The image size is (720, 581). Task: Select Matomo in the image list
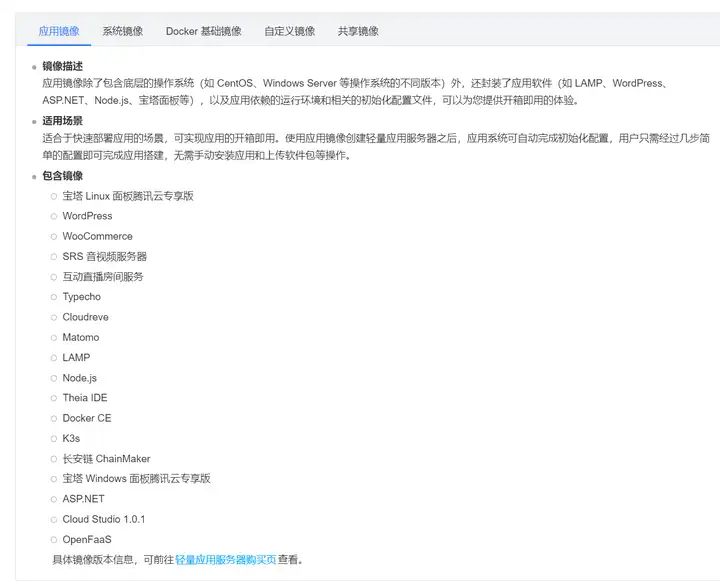(81, 337)
